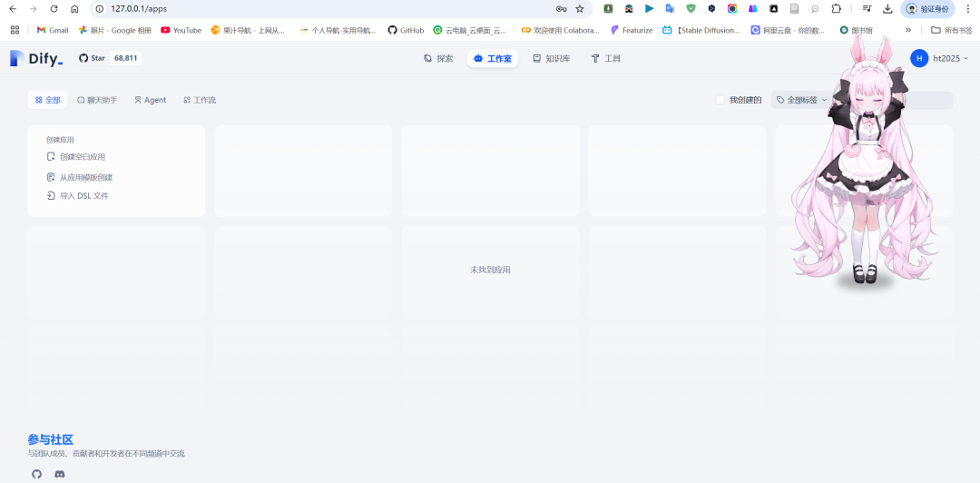The width and height of the screenshot is (980, 483).
Task: Click the GitHub community icon at bottom
Action: [37, 474]
